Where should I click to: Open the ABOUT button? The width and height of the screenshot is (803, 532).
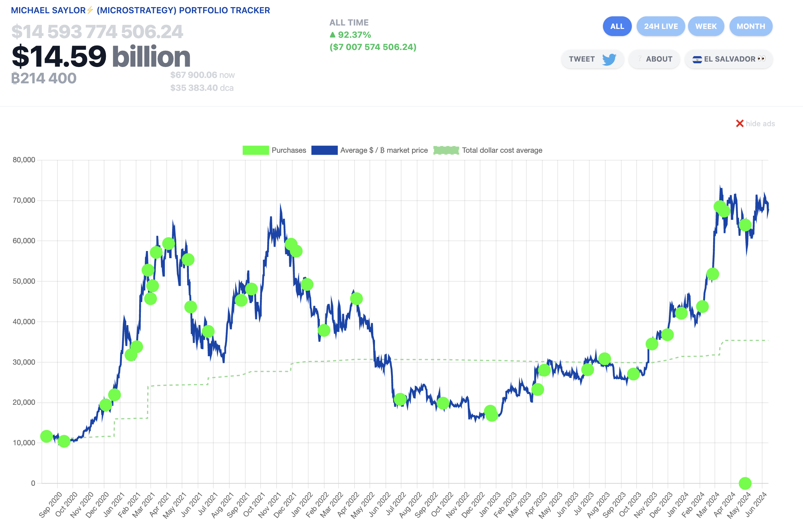coord(659,59)
